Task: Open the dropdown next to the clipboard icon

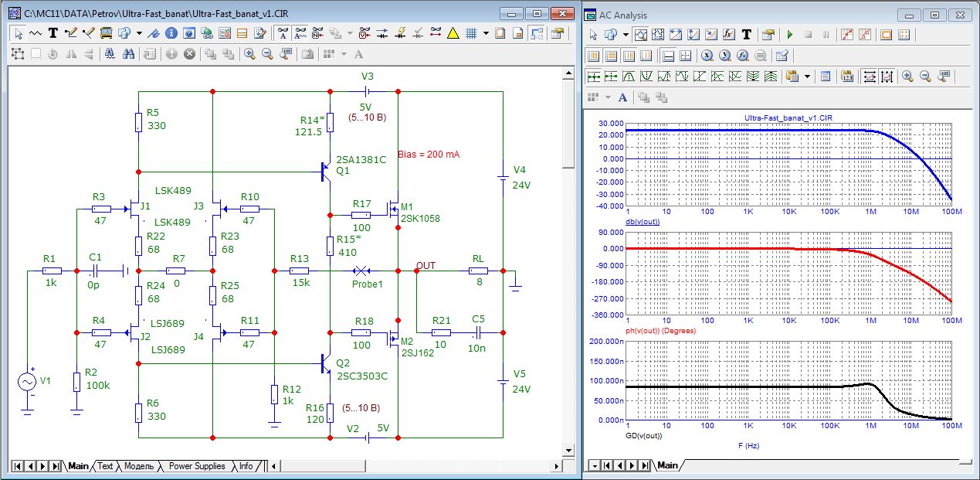Action: [x=807, y=77]
